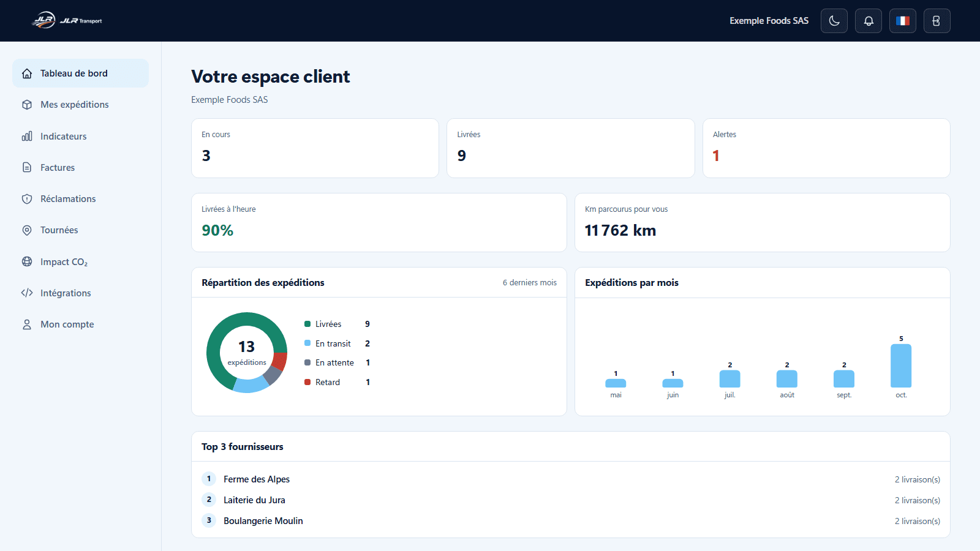The height and width of the screenshot is (551, 980).
Task: Click the package icon for Mes expéditions
Action: [x=27, y=105]
